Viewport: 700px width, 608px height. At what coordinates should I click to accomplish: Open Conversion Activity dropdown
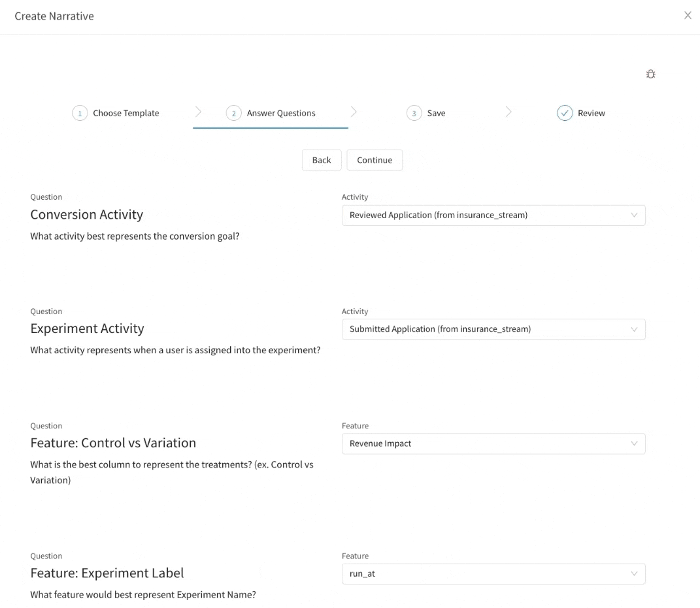(x=493, y=216)
